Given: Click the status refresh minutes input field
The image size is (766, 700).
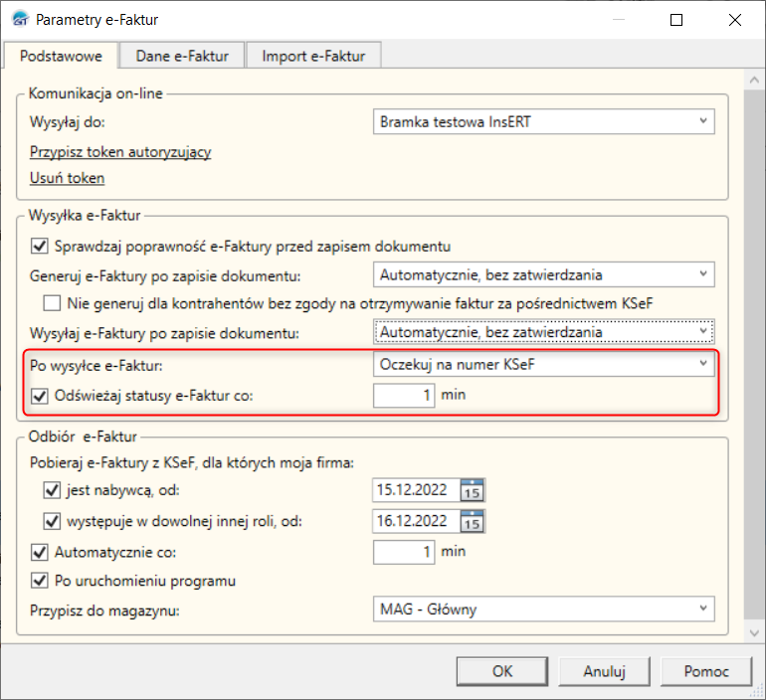Looking at the screenshot, I should click(405, 395).
